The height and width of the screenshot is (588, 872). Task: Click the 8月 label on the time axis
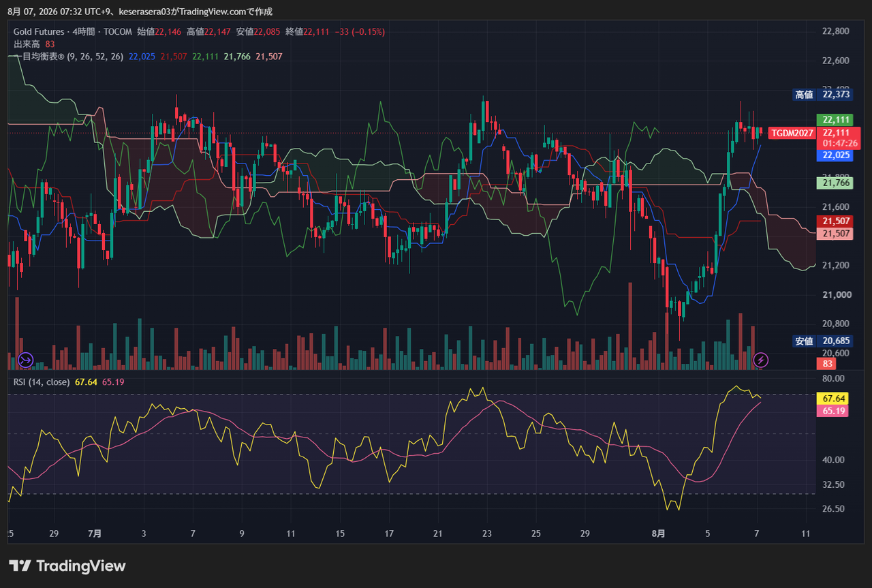(x=658, y=533)
